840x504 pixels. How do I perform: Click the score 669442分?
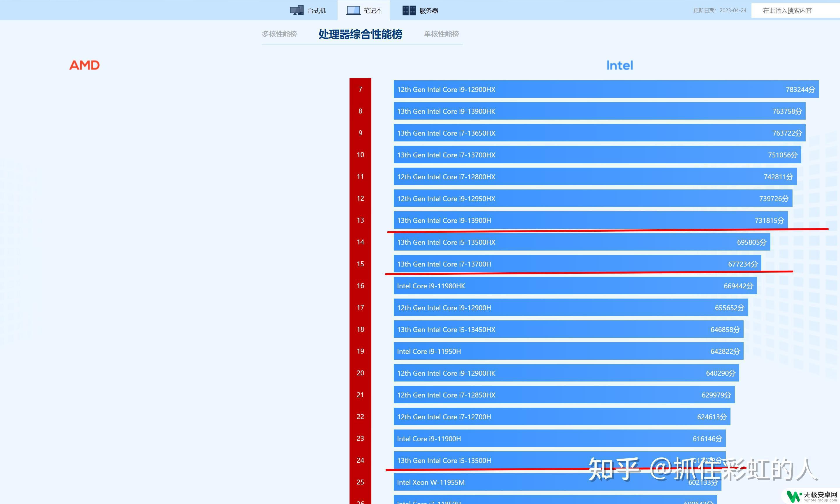(x=738, y=286)
